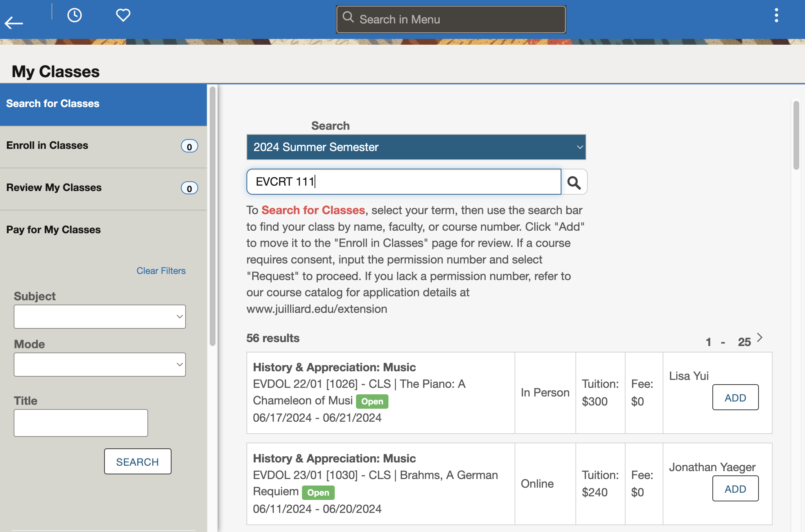Expand the Subject dropdown
This screenshot has width=805, height=532.
click(100, 317)
